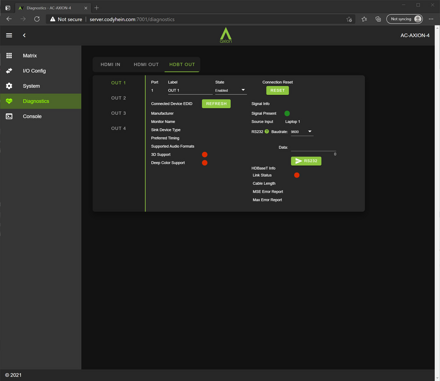Select OUT 3 in output list
Viewport: 440px width, 381px height.
click(118, 113)
